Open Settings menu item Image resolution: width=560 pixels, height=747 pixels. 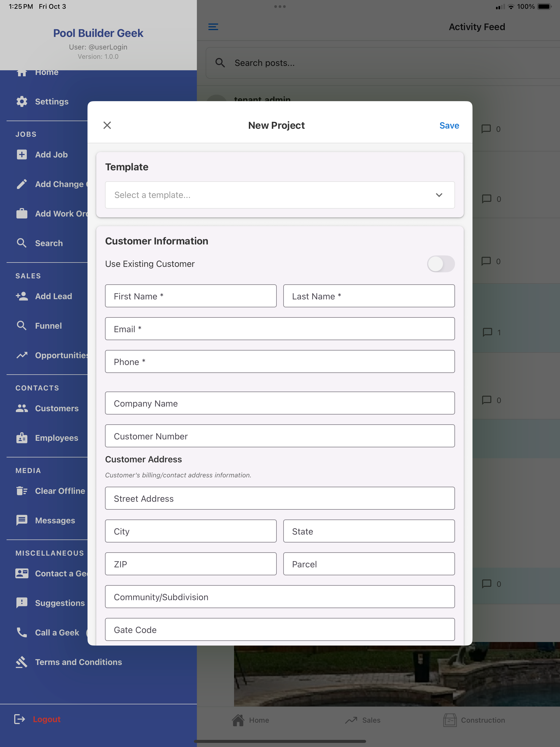tap(52, 101)
